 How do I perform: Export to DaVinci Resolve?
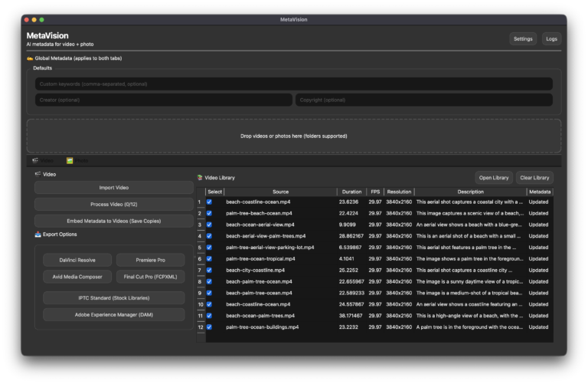click(77, 260)
